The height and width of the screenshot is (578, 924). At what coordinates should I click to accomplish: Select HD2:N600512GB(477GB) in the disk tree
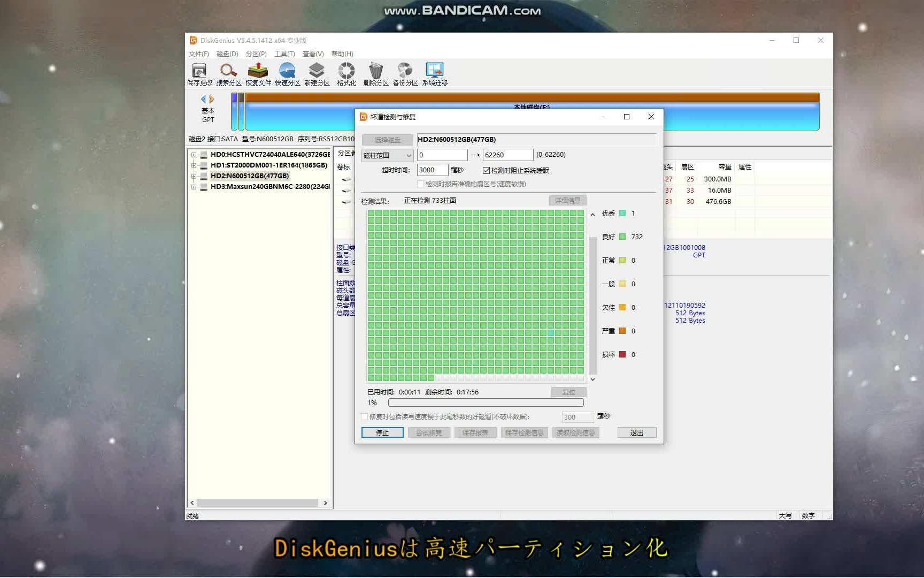(250, 176)
